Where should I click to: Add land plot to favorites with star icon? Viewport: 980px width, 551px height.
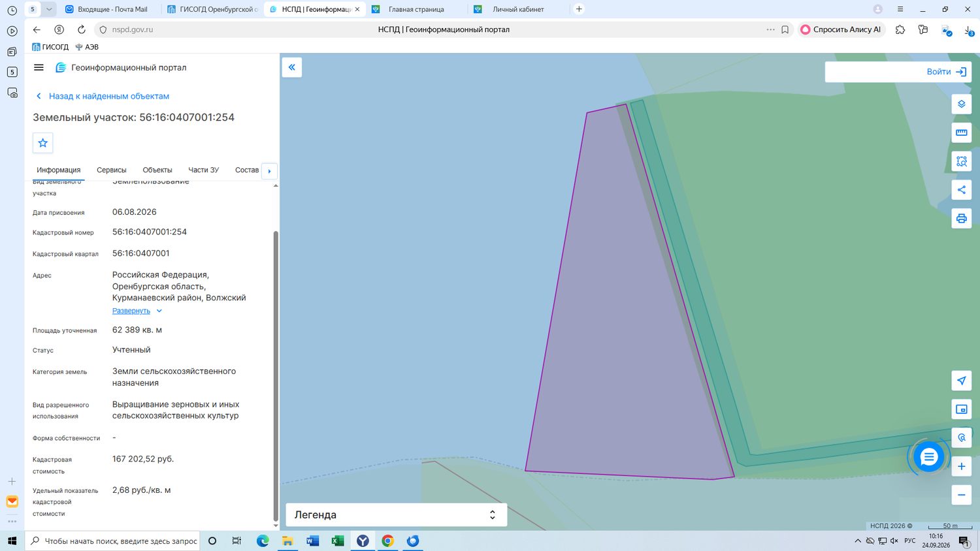click(43, 143)
